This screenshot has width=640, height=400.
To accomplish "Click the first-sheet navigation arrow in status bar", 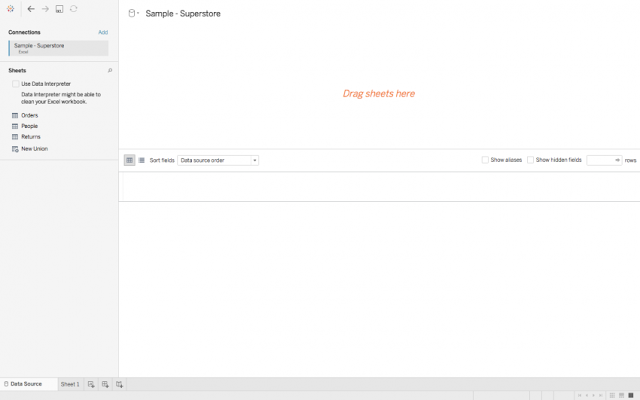I will tap(580, 396).
